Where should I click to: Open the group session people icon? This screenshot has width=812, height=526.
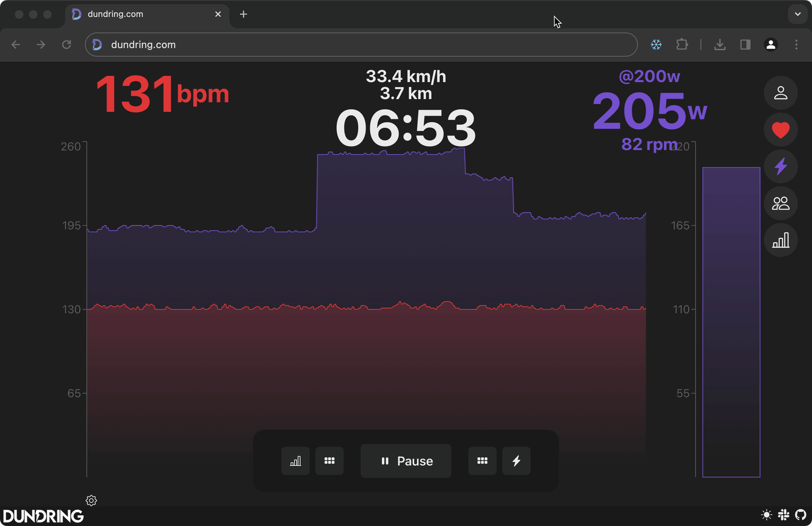coord(780,204)
